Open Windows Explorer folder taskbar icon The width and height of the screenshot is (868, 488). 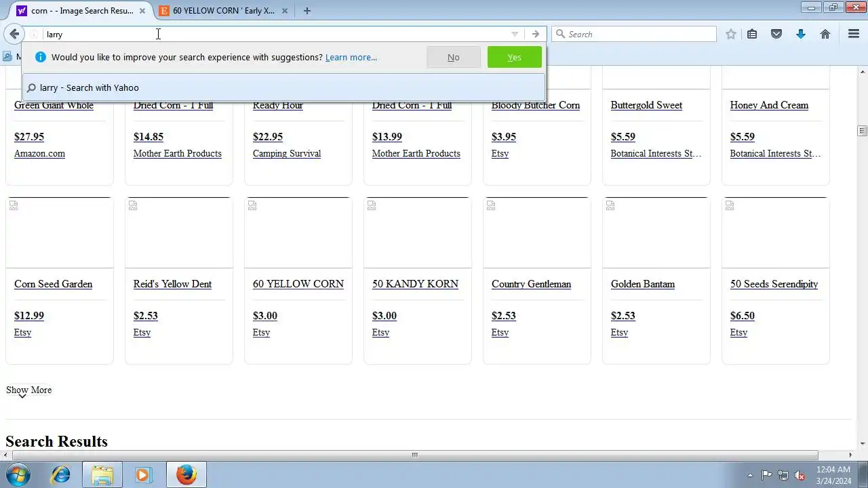tap(102, 474)
